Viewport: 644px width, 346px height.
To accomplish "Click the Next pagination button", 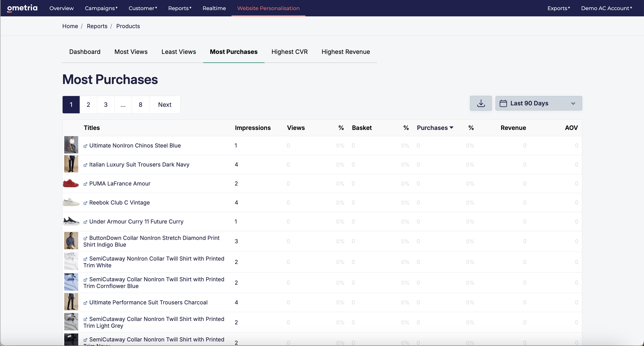I will (x=165, y=104).
